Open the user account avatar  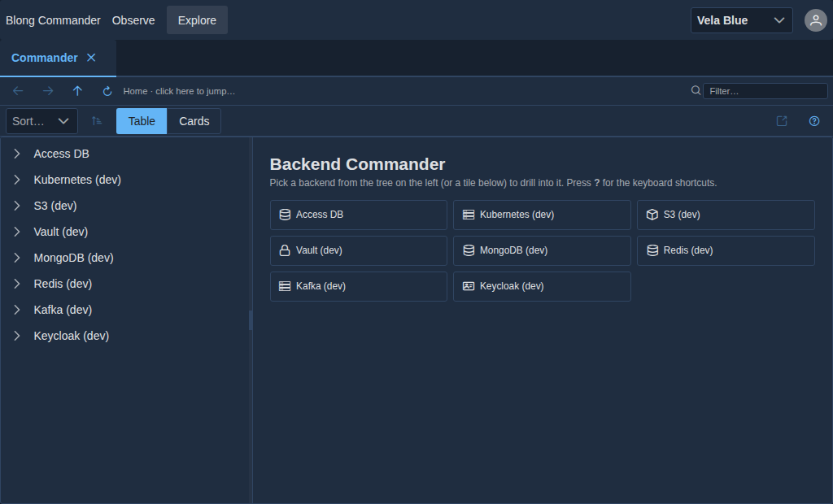pos(815,20)
